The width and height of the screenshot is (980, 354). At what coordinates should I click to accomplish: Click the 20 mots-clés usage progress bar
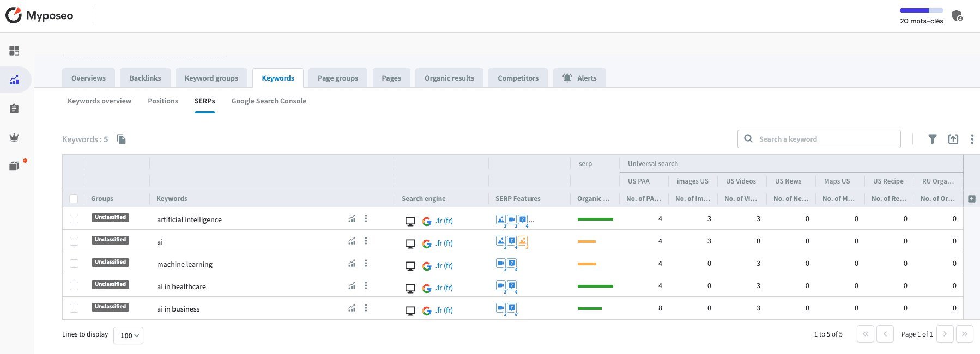coord(922,10)
